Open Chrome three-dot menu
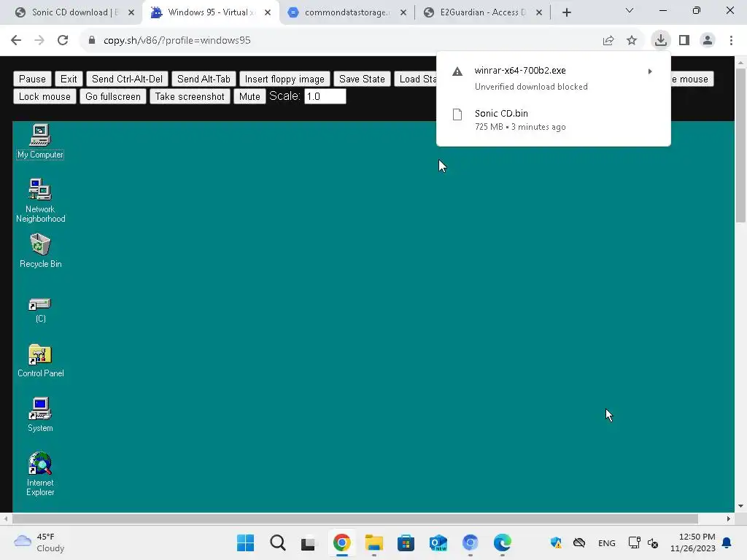 pos(731,40)
